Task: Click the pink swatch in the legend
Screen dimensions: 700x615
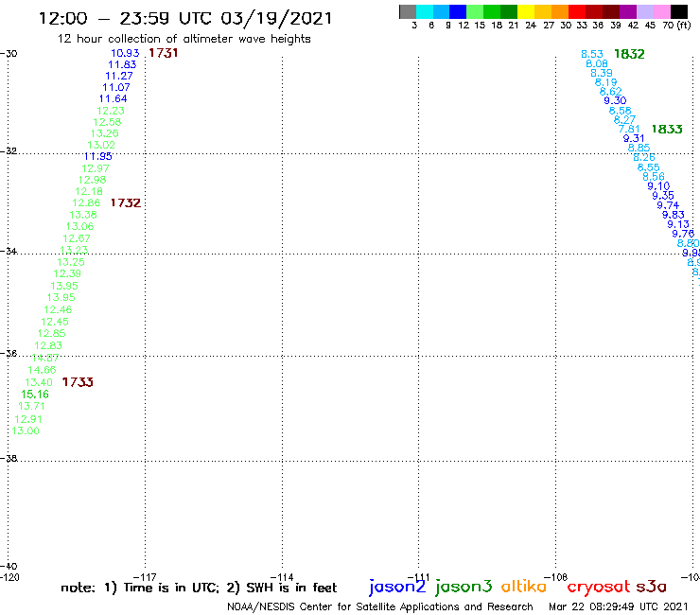Action: (662, 11)
